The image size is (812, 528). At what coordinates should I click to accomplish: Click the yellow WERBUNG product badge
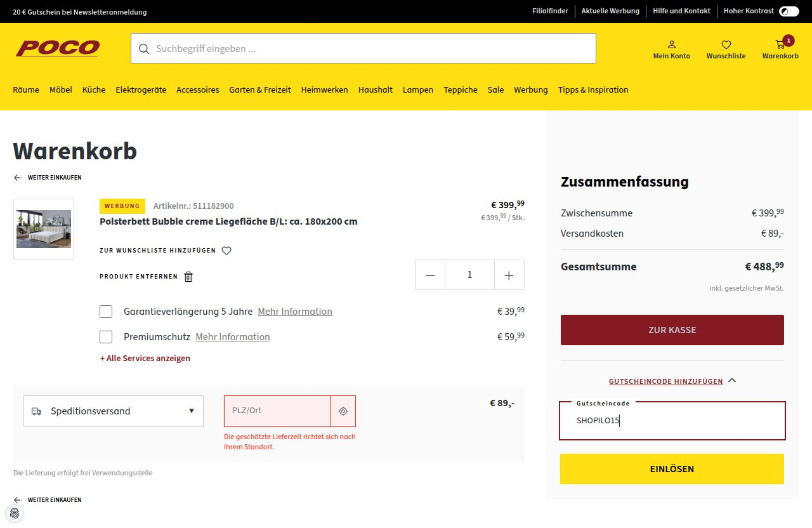tap(122, 206)
